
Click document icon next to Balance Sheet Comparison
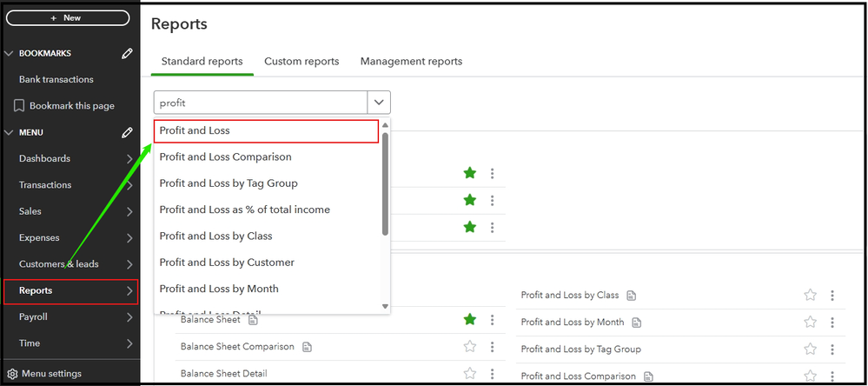point(307,347)
